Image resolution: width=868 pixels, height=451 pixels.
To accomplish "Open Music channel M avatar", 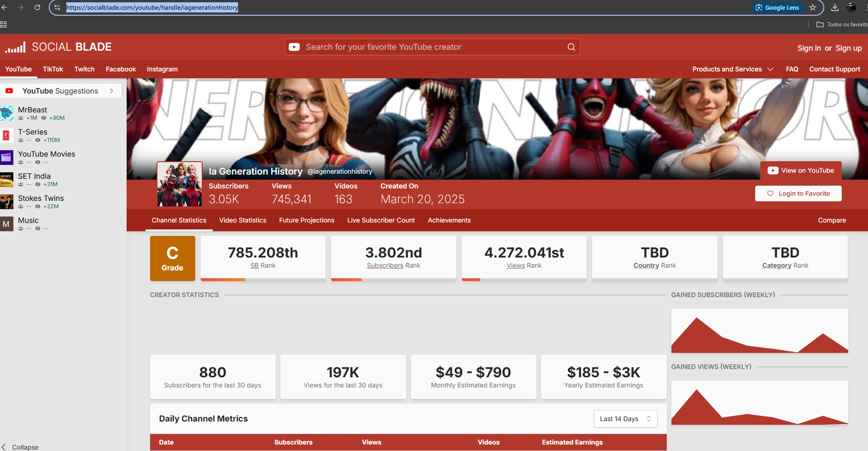I will coord(7,224).
